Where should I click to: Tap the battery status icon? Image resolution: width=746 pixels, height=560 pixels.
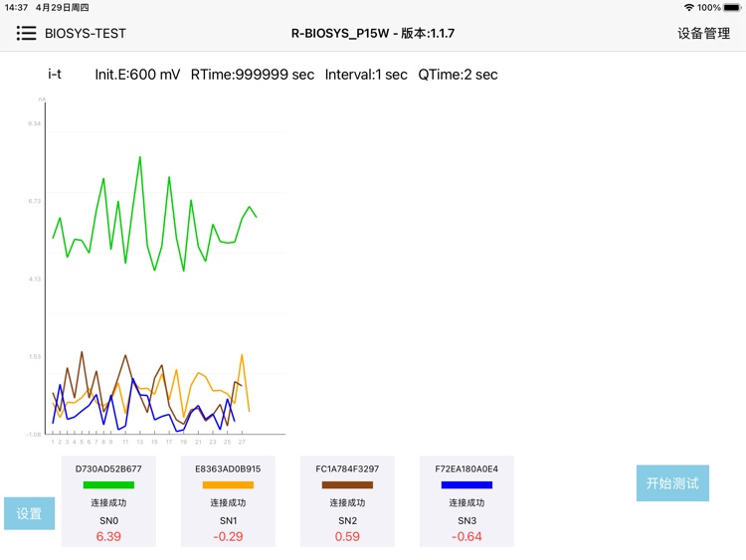pyautogui.click(x=732, y=7)
